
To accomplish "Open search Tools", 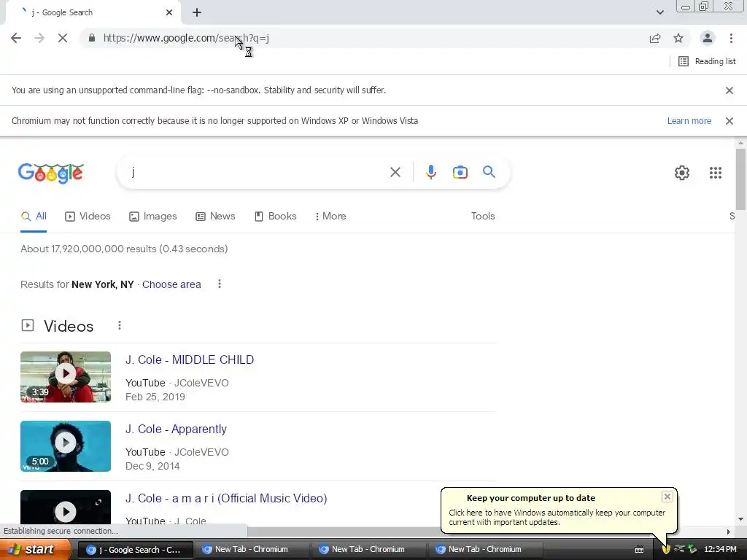I will click(x=483, y=216).
